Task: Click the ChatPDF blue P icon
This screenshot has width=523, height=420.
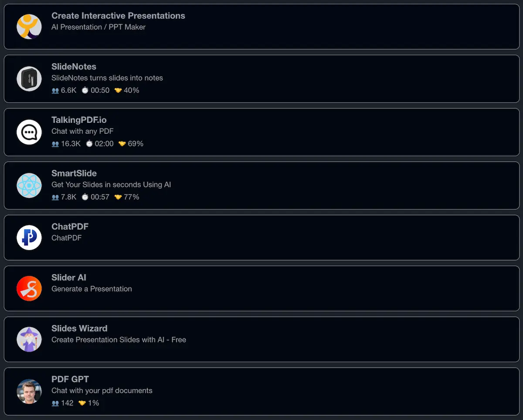Action: [29, 237]
